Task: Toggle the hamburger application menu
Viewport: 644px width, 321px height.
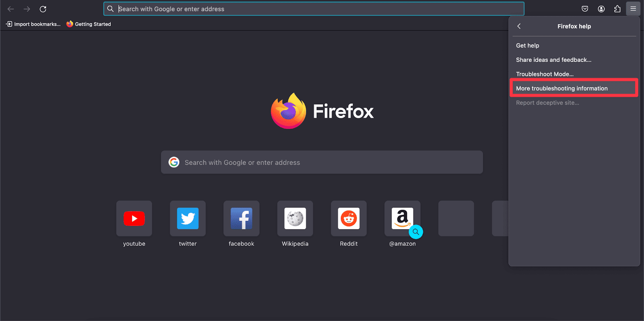Action: (633, 9)
